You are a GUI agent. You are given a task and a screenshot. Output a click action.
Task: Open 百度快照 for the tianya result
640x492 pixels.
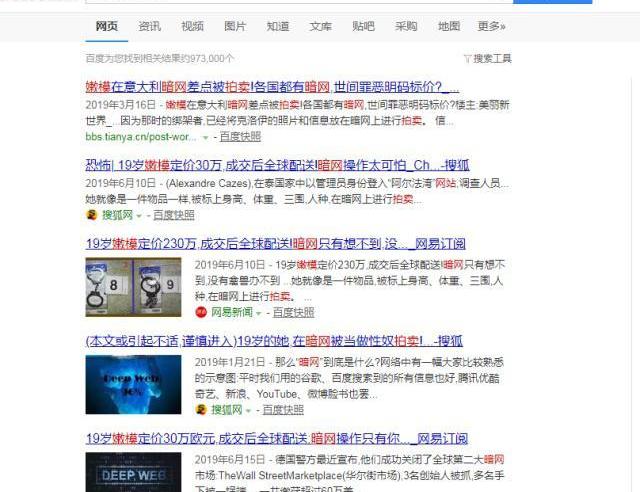pyautogui.click(x=240, y=137)
